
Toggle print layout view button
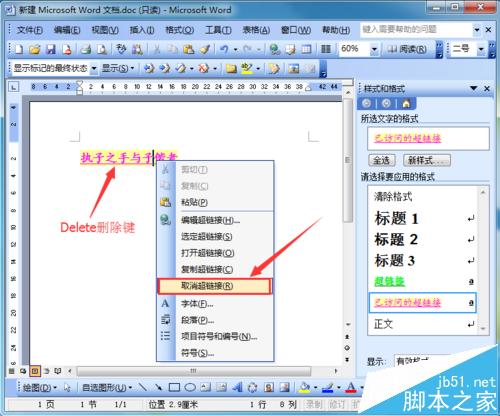[35, 371]
